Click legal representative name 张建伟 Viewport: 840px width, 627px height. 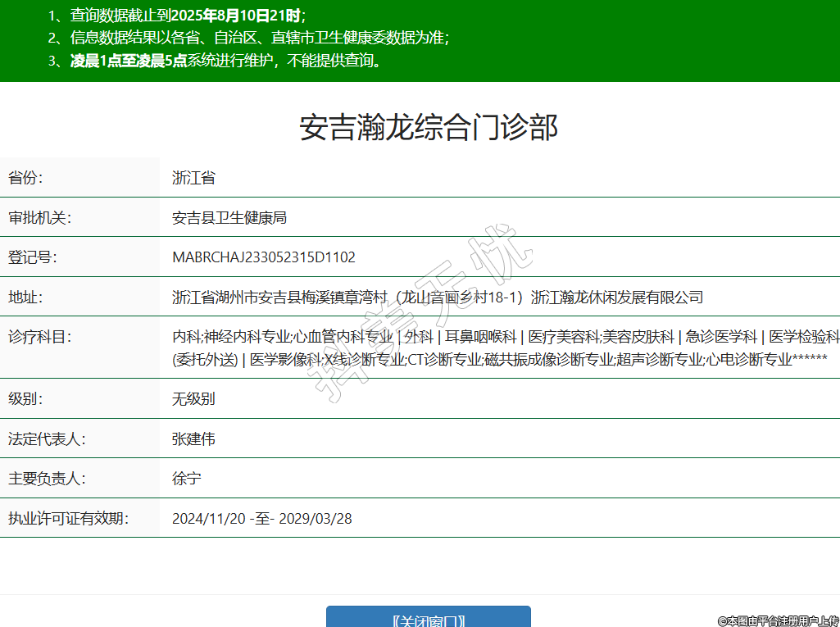pos(193,439)
